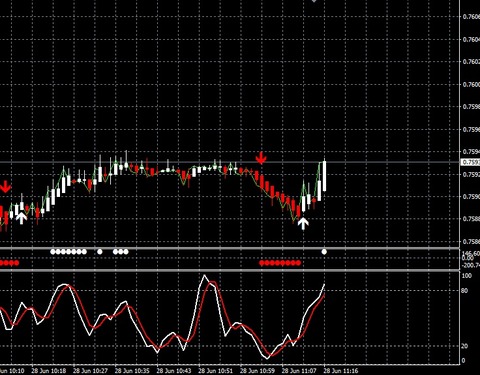Select the single white dot near 10:27
The image size is (480, 375).
99,252
